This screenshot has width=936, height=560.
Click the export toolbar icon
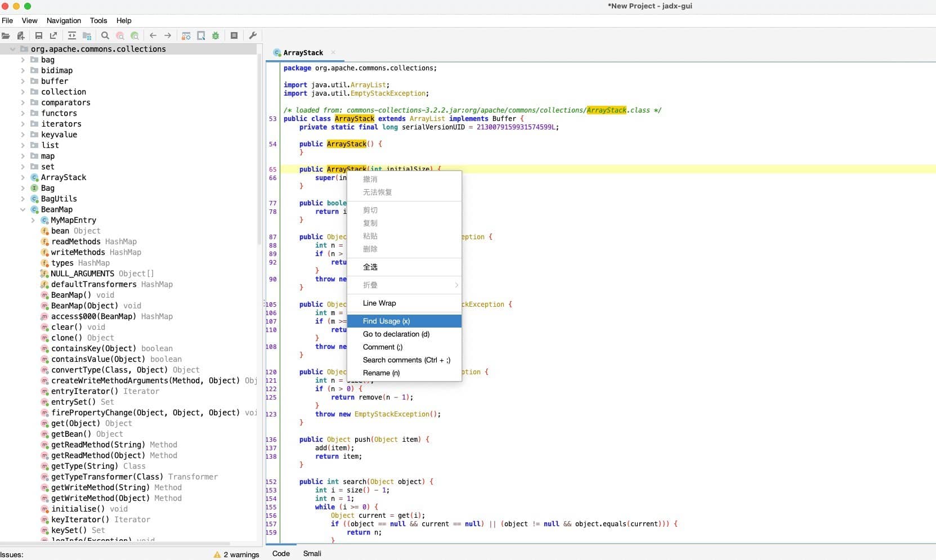(53, 35)
